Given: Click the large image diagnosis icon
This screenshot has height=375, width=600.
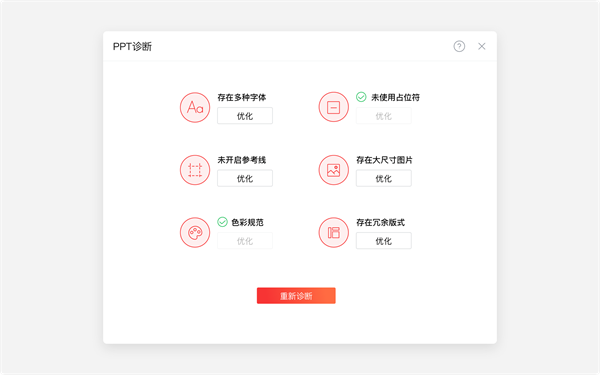Looking at the screenshot, I should [334, 170].
